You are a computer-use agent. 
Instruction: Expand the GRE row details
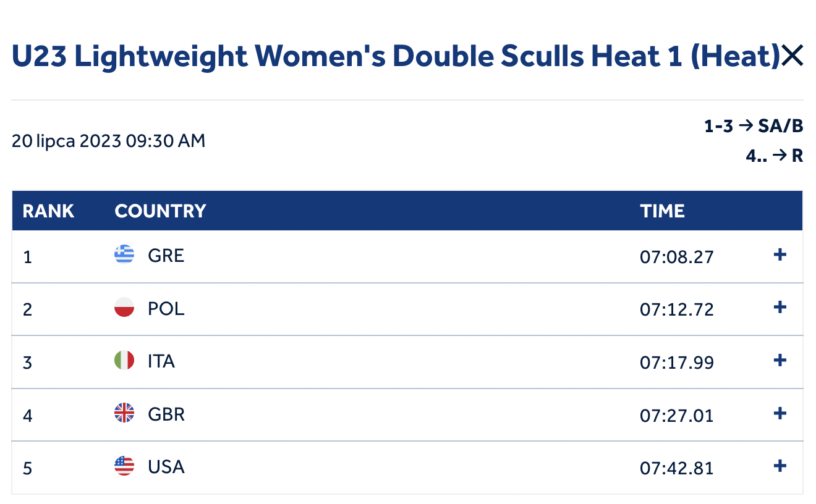780,254
